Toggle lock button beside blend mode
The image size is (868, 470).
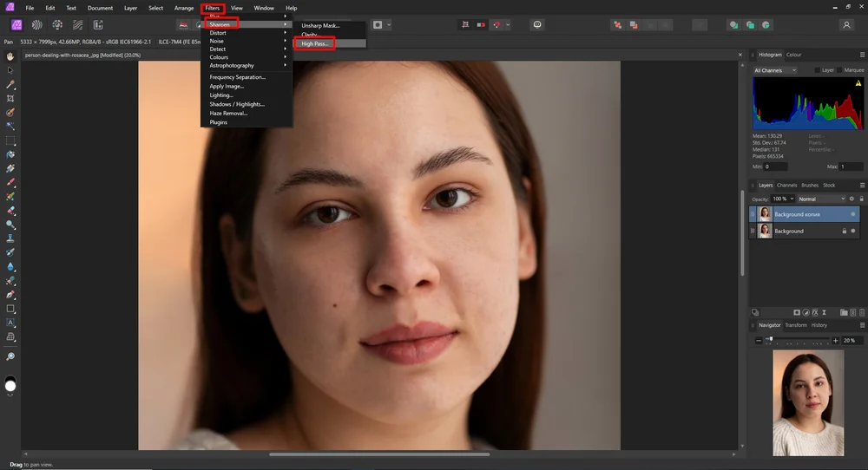click(861, 199)
